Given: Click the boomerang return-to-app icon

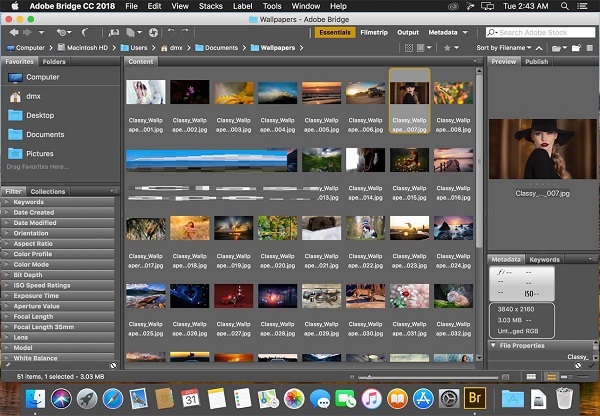Looking at the screenshot, I should click(85, 33).
